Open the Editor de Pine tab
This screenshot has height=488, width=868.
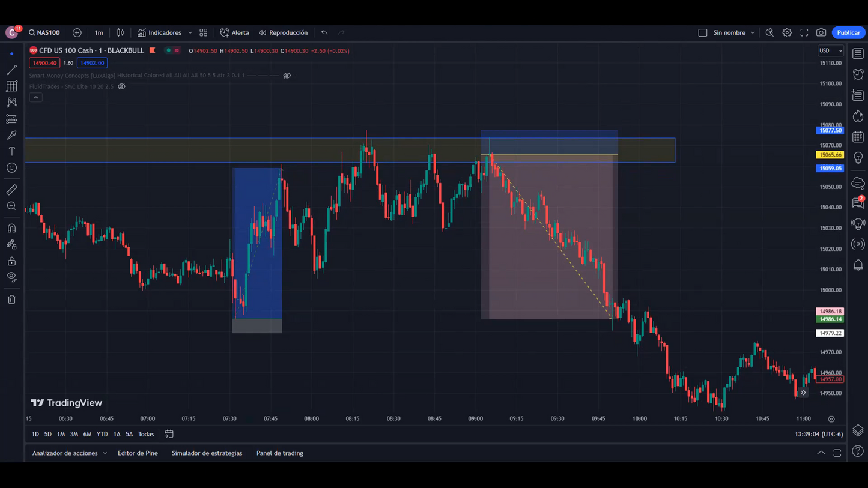tap(138, 453)
